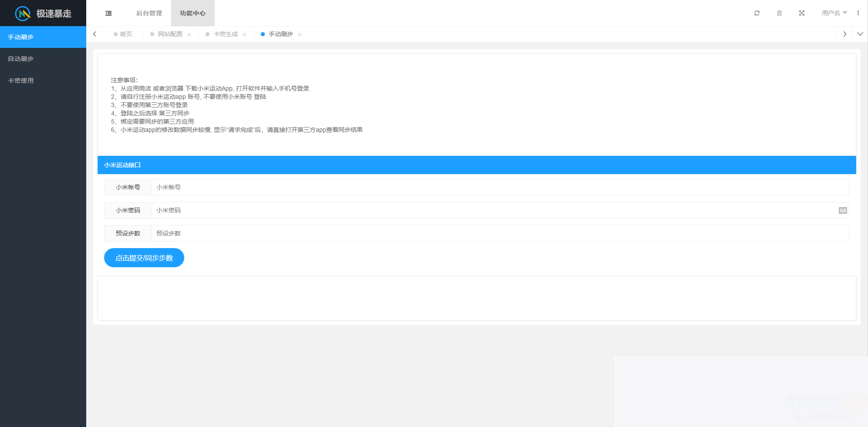Open the 用户名 dropdown menu
868x427 pixels.
tap(834, 13)
